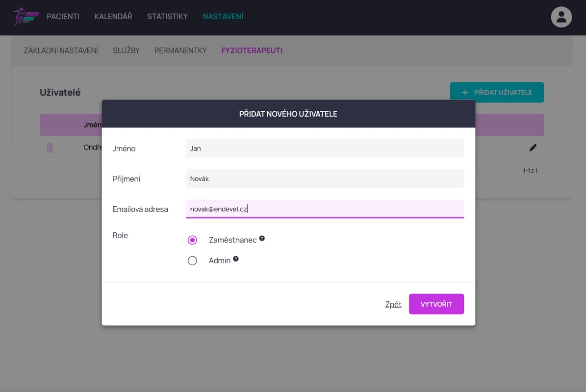Select the Fyzioterapeuti tab

[252, 50]
